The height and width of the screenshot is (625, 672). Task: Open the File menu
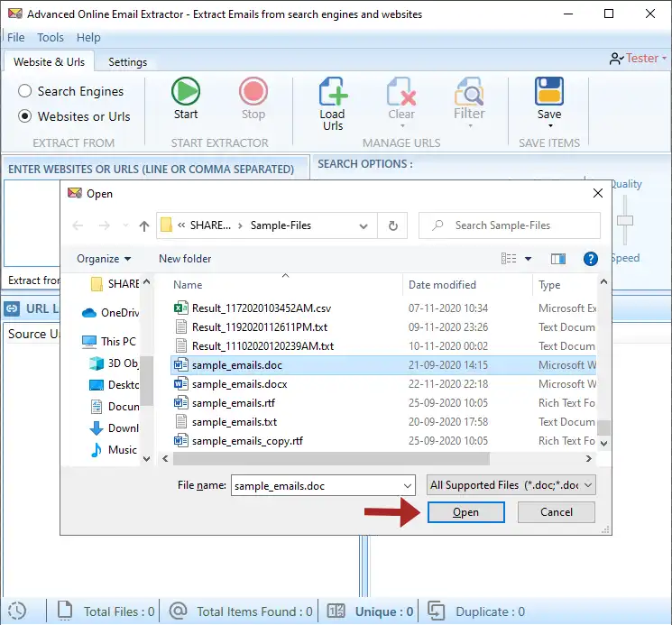(16, 38)
